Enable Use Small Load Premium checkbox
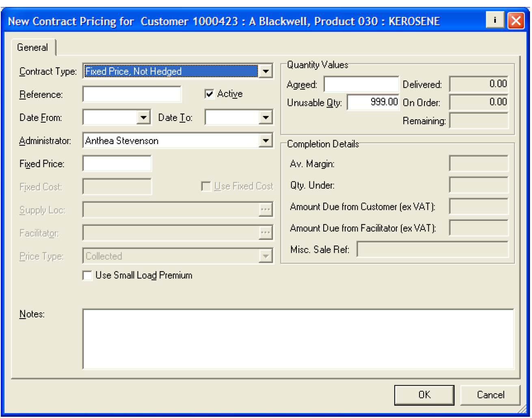The image size is (532, 418). click(87, 276)
